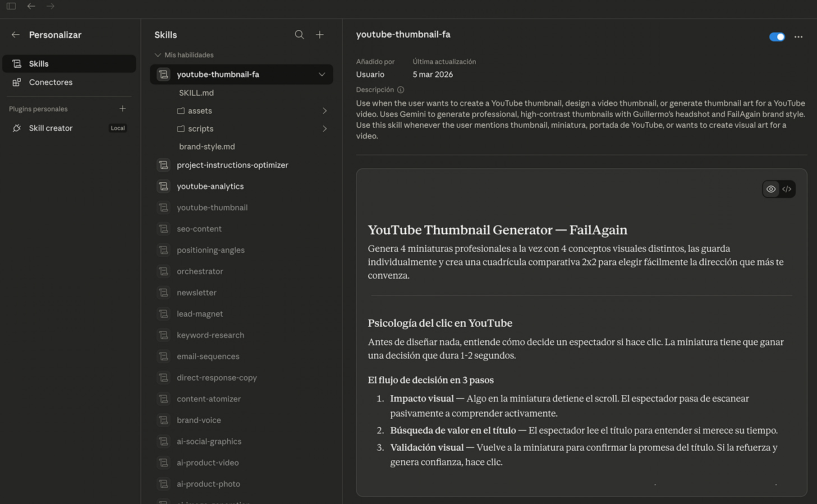
Task: Click icon beside content-atomizer
Action: 163,400
